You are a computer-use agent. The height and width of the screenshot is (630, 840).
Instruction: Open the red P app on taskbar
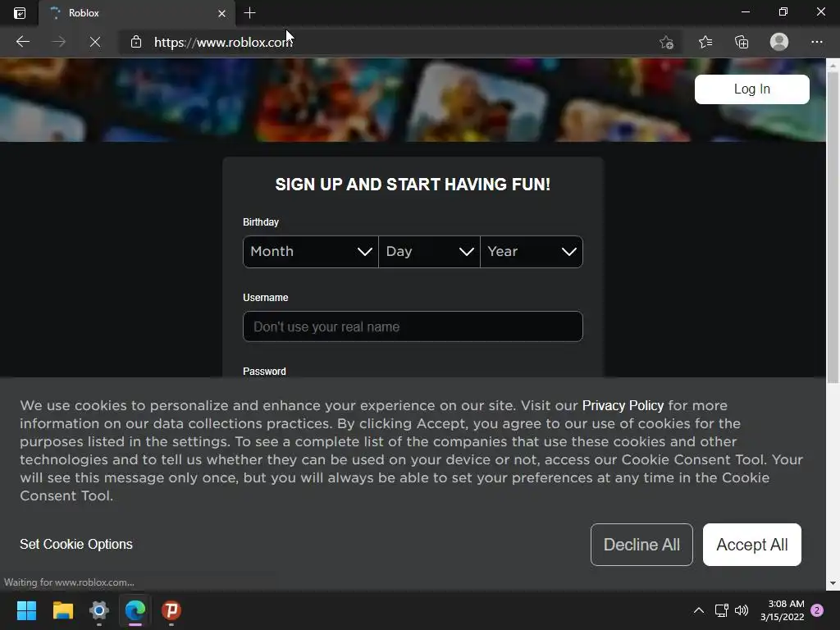point(171,610)
